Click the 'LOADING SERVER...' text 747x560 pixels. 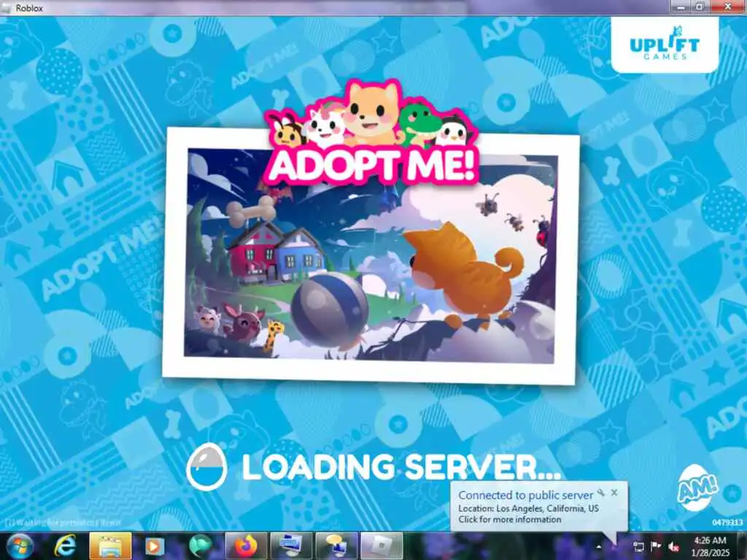tap(402, 467)
